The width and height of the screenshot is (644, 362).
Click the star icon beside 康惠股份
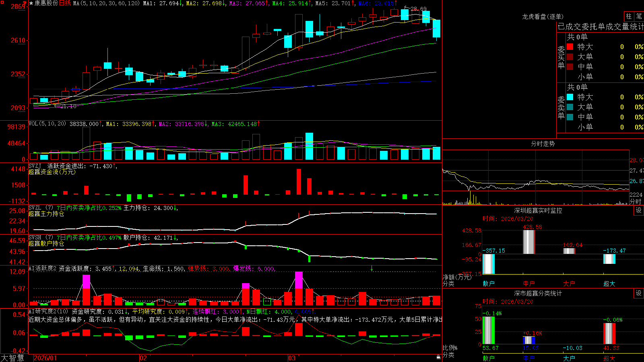pyautogui.click(x=31, y=3)
